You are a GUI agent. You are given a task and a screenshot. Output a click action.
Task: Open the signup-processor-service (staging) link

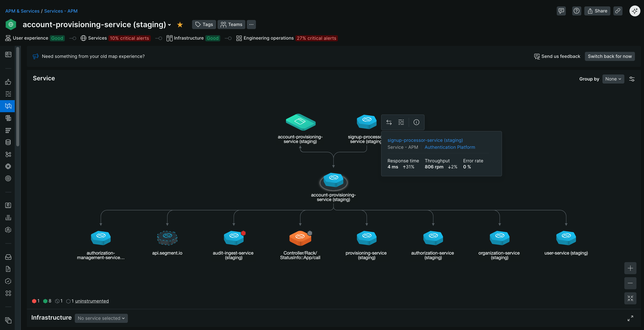(425, 140)
